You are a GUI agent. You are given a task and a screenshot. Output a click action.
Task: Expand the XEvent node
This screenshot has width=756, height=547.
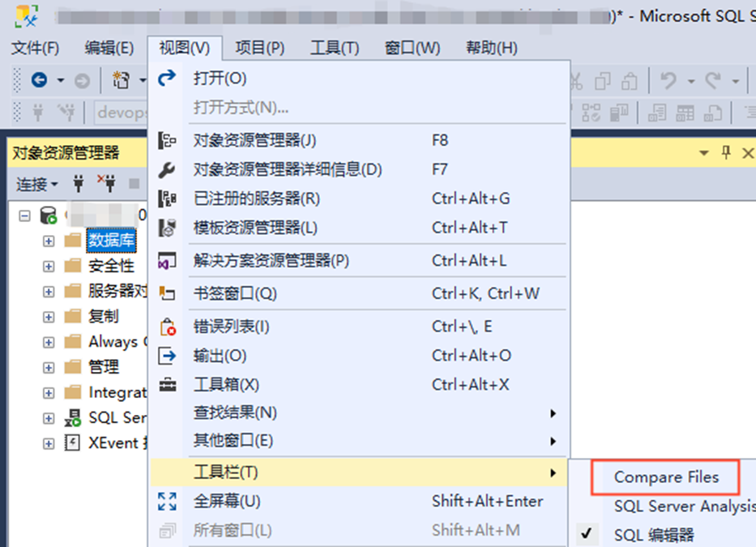(x=49, y=443)
